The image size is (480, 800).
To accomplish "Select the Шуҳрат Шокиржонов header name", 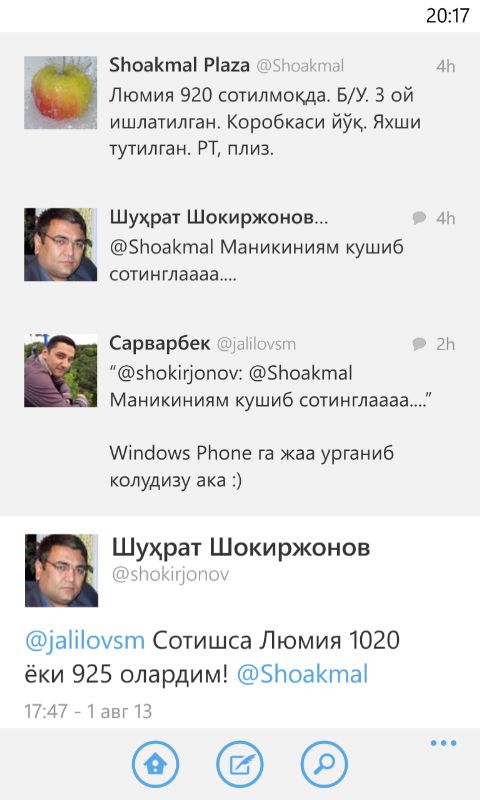I will click(x=241, y=547).
